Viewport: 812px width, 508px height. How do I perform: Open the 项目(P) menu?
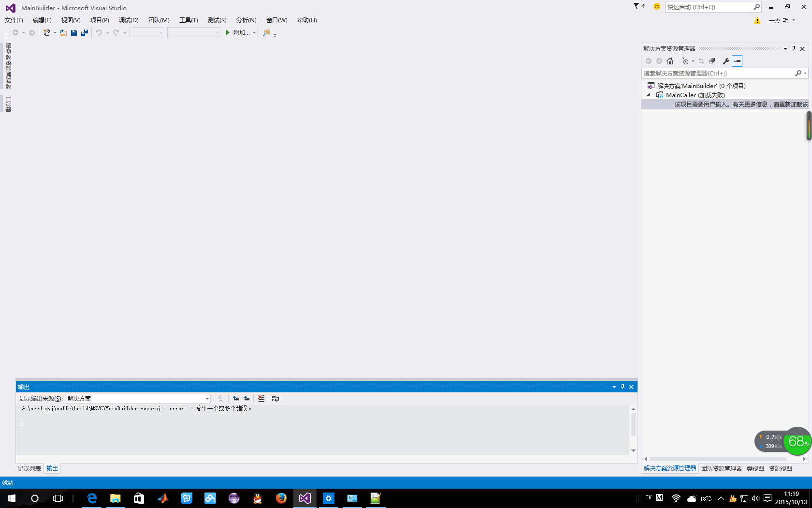pos(100,20)
